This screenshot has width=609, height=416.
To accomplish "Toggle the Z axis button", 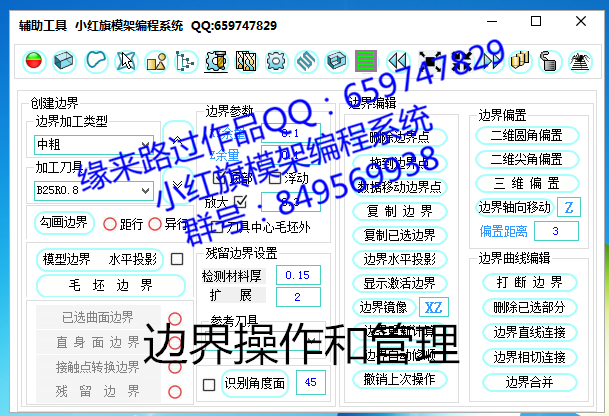I will (569, 207).
